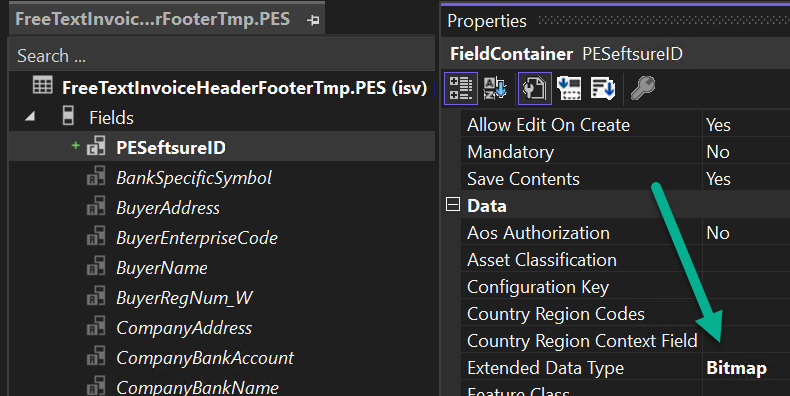
Task: Click the field icon beside BuyerName
Action: click(96, 266)
